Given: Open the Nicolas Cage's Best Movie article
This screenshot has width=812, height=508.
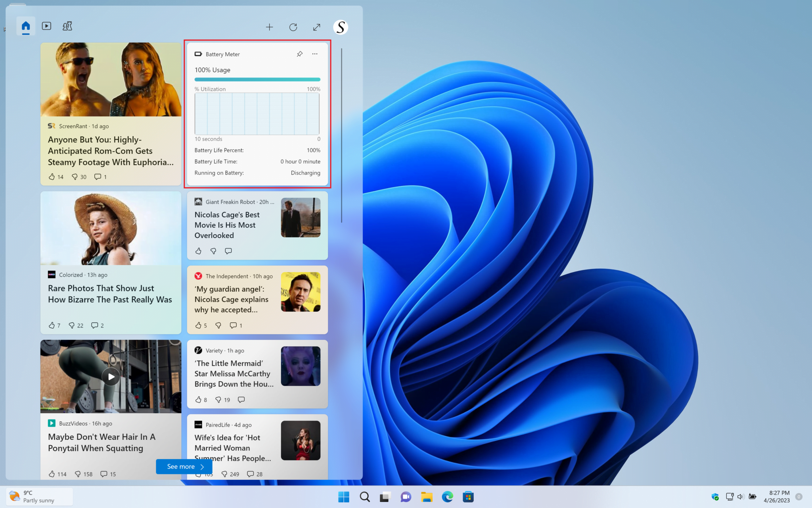Looking at the screenshot, I should click(227, 225).
